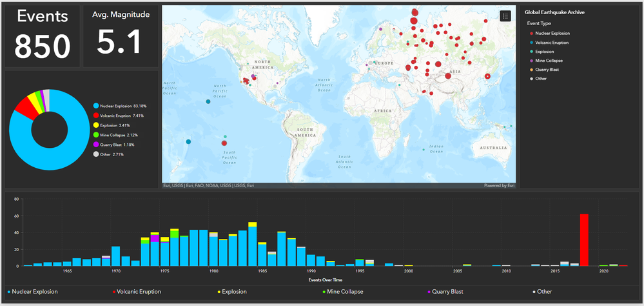Viewport: 644px width, 306px height.
Task: Click the Events Over Time axis title
Action: (326, 280)
